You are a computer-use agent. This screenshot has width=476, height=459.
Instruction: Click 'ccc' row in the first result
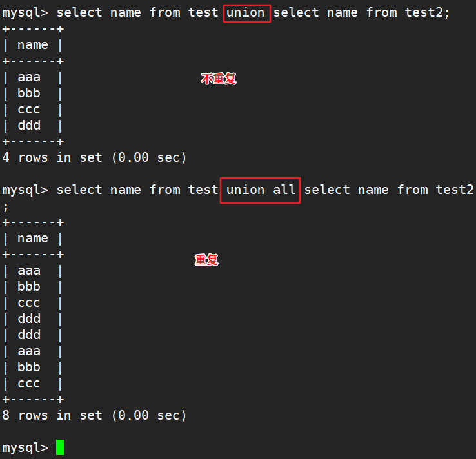[x=29, y=110]
